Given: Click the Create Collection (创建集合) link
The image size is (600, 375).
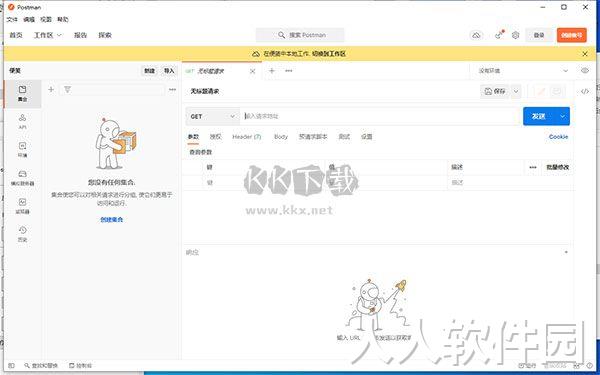Looking at the screenshot, I should pos(112,220).
